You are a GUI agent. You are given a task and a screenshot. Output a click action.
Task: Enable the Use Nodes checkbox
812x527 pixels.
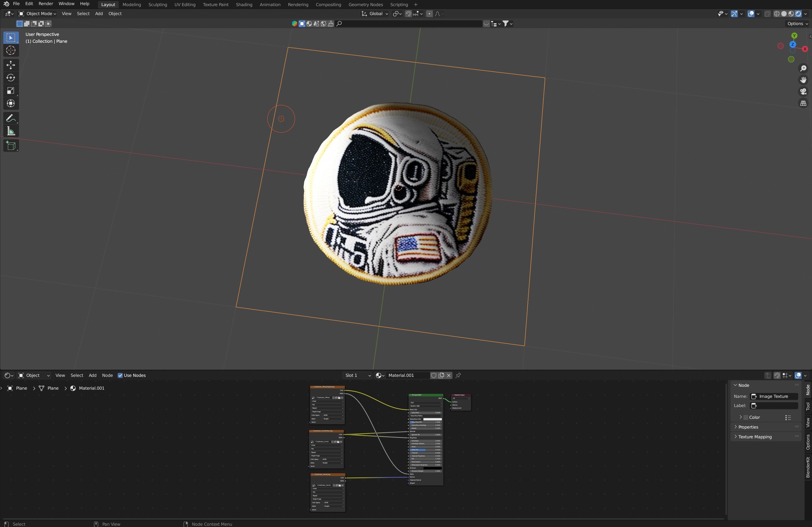(x=120, y=375)
